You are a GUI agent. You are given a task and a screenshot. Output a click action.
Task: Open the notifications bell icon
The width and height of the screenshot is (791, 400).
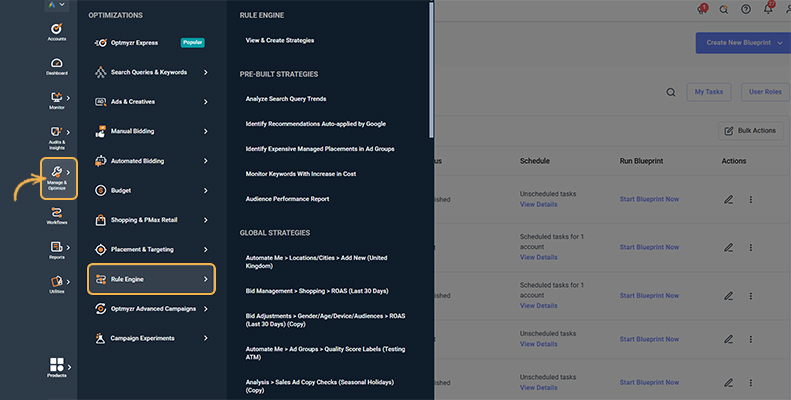coord(768,9)
